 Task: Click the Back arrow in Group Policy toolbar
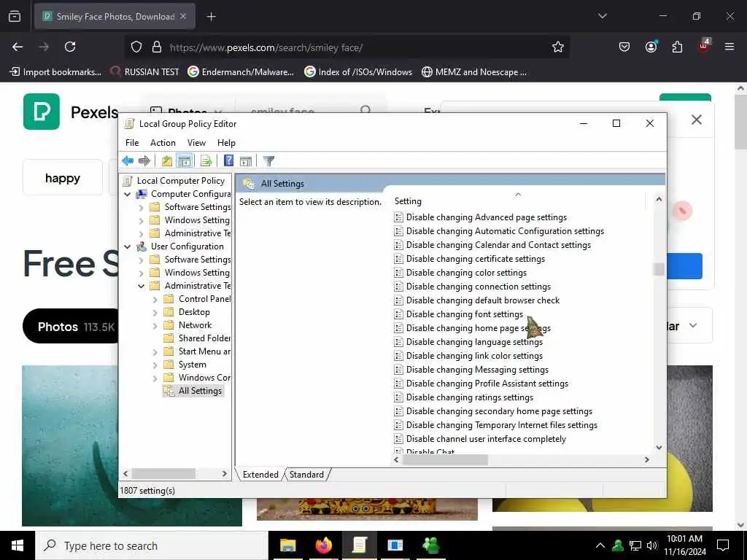pyautogui.click(x=128, y=161)
